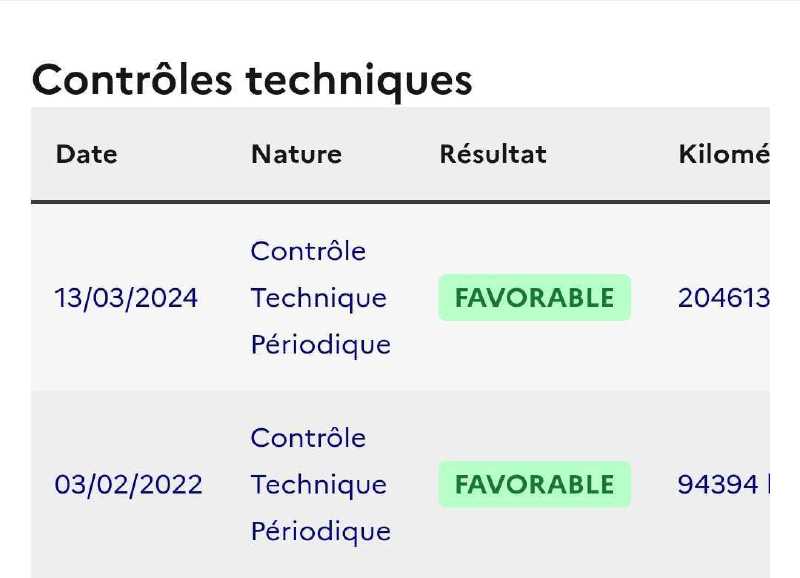
Task: Click the word Technique in second row
Action: coord(319,485)
